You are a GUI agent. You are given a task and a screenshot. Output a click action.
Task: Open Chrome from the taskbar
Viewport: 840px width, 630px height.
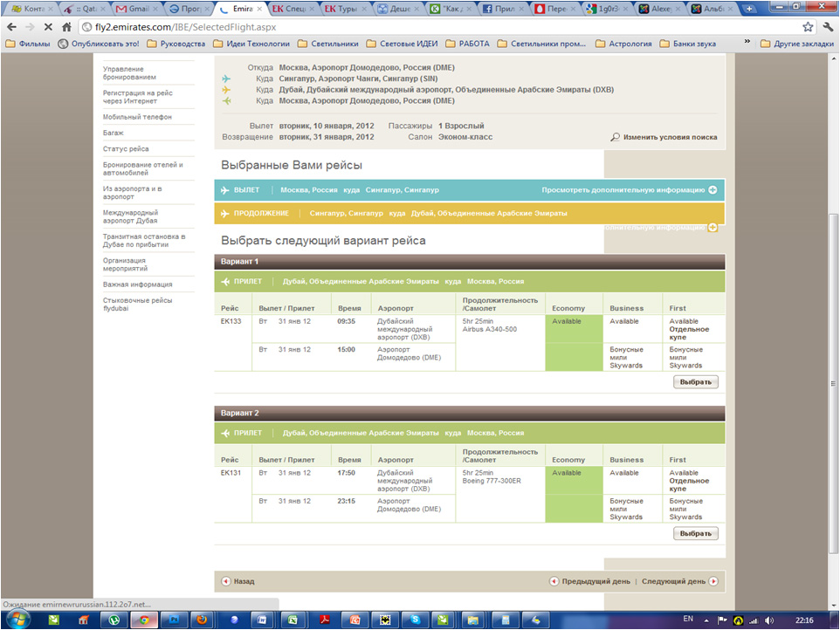143,620
